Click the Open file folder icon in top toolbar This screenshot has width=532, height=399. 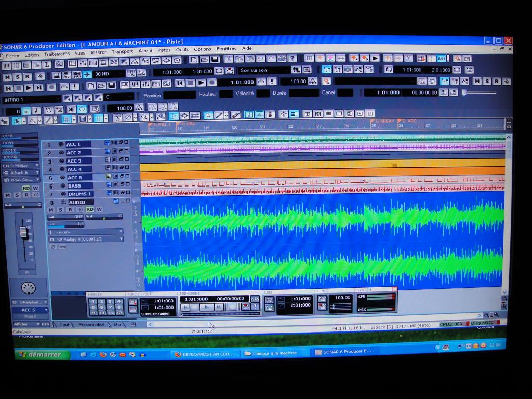204,60
